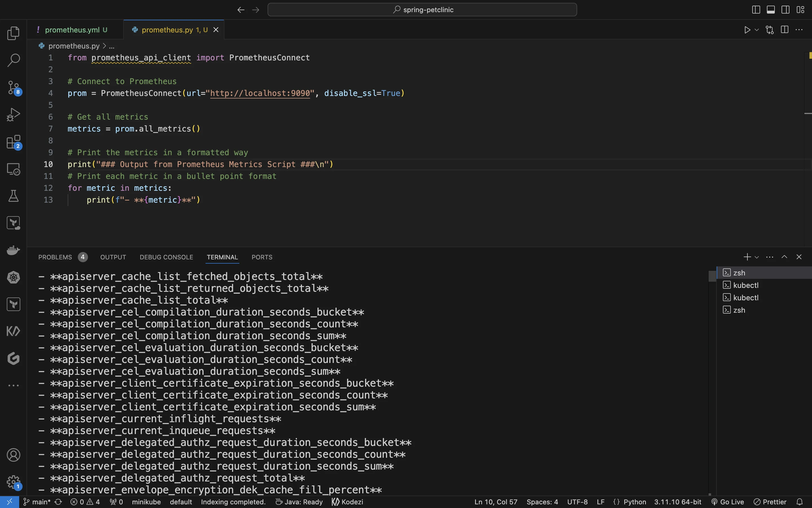Viewport: 812px width, 508px height.
Task: Synchronize changes in status bar
Action: tap(58, 502)
